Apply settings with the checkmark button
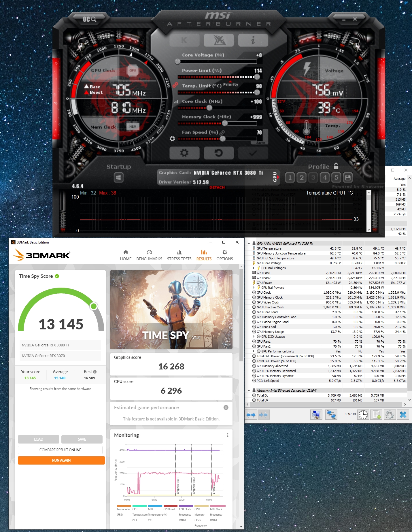412x532 pixels. pos(253,153)
